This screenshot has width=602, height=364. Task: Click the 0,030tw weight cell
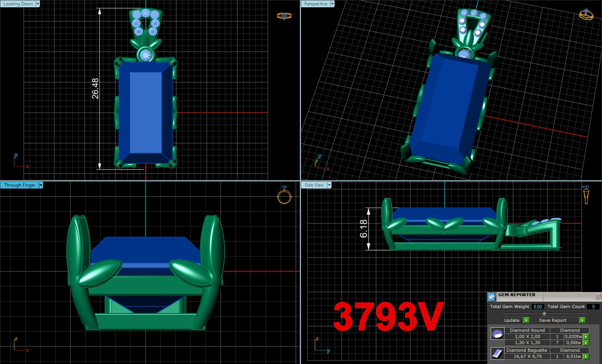(573, 336)
